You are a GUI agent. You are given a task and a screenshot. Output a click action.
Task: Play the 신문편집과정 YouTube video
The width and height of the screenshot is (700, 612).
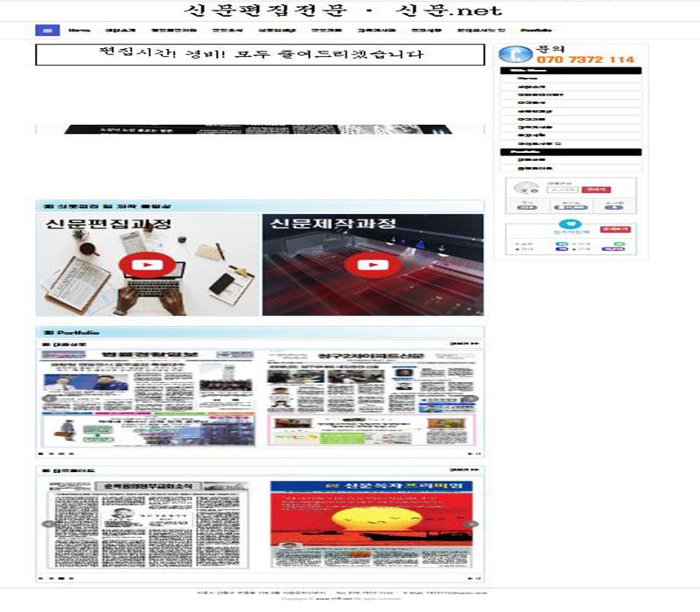click(x=147, y=264)
